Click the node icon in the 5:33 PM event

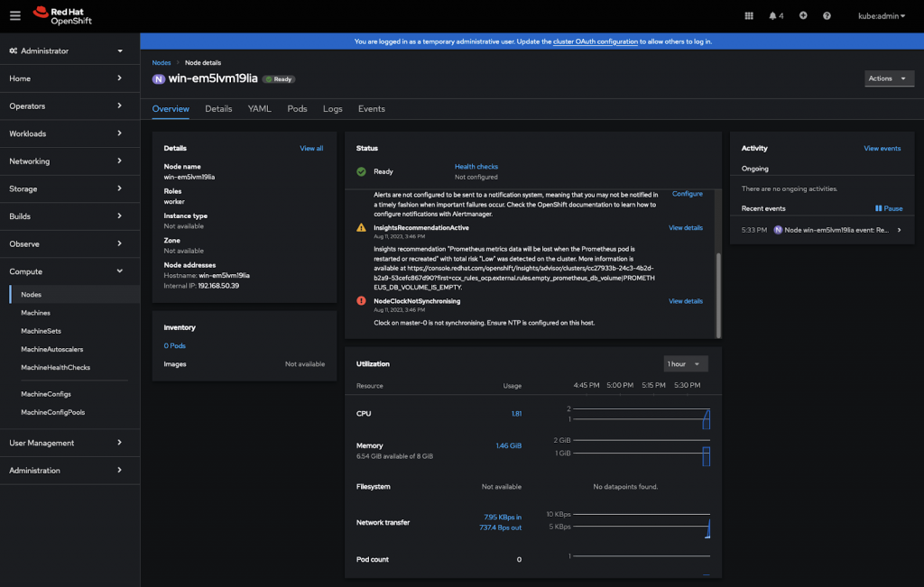778,229
